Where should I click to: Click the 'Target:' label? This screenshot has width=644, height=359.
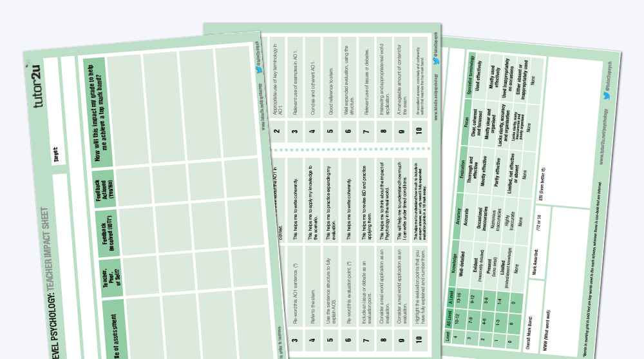click(x=55, y=155)
